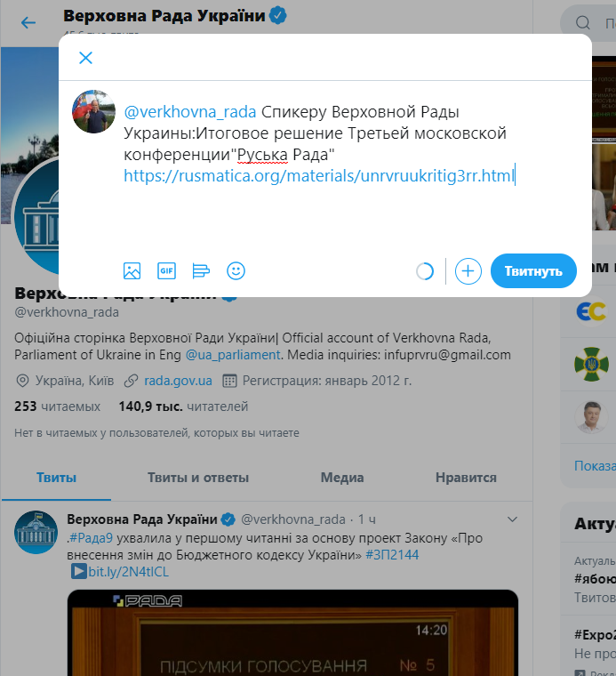Open tweet options chevron menu
The height and width of the screenshot is (676, 616).
click(512, 519)
